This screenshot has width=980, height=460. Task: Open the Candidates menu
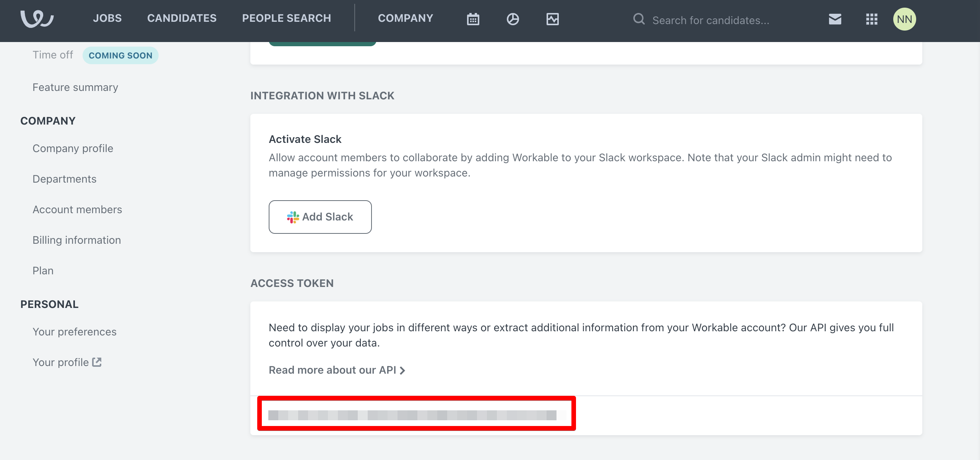(182, 18)
